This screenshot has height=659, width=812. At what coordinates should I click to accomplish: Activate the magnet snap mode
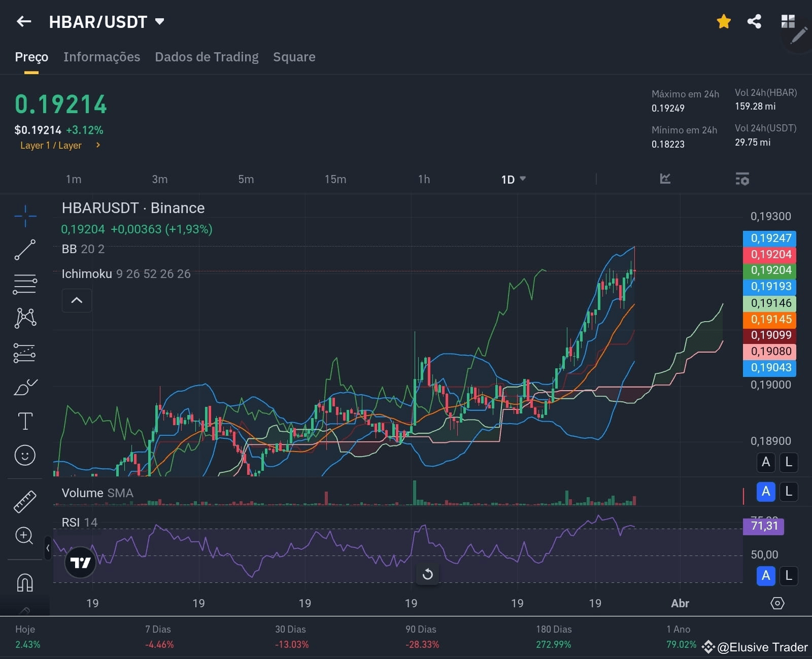(x=25, y=582)
